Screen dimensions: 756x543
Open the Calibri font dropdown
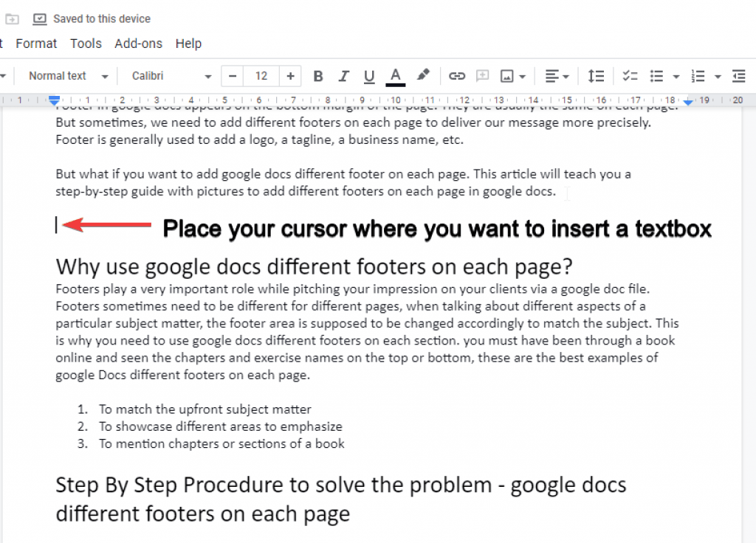click(x=171, y=76)
